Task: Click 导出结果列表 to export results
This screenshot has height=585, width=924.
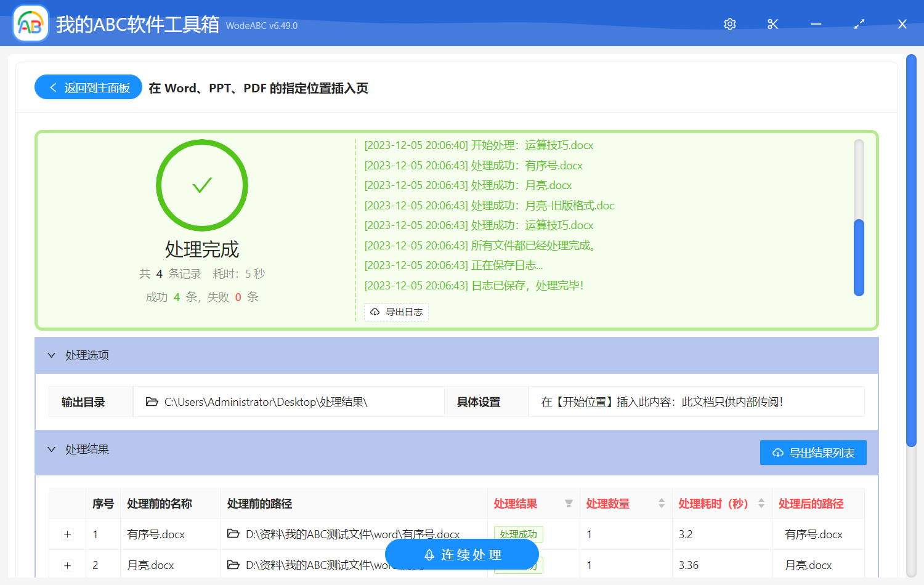Action: (813, 453)
